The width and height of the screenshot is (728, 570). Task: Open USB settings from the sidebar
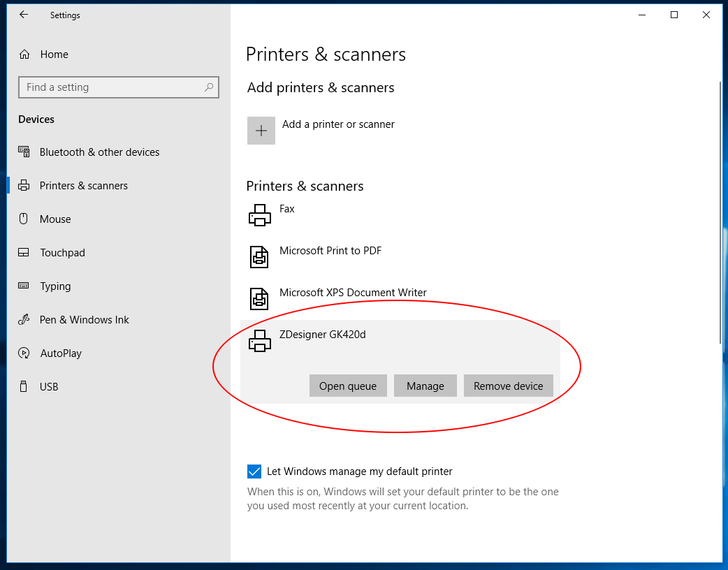click(25, 386)
